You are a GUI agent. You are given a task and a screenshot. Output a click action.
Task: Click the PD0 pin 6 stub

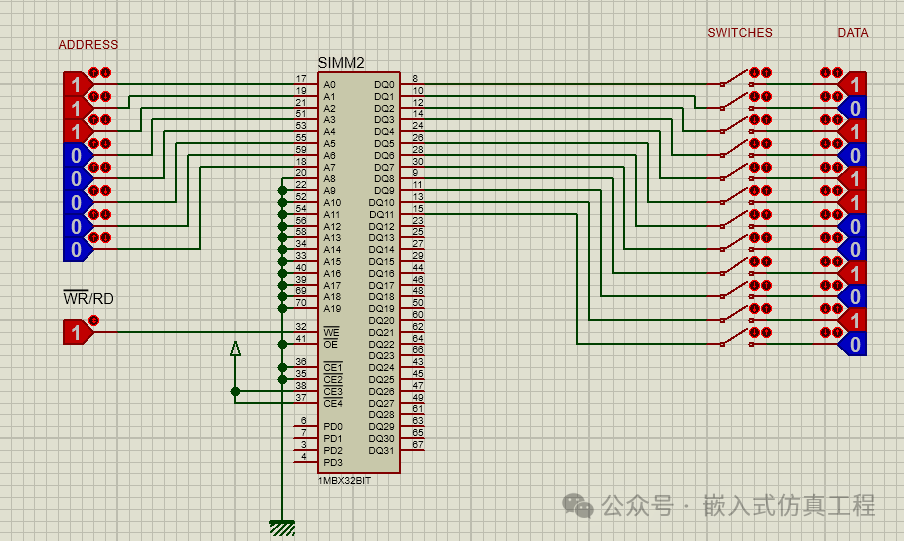pos(305,426)
